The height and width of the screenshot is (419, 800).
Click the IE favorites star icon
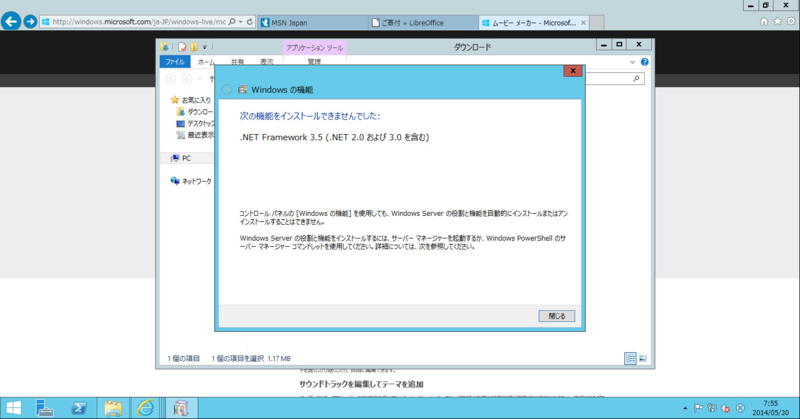(777, 21)
